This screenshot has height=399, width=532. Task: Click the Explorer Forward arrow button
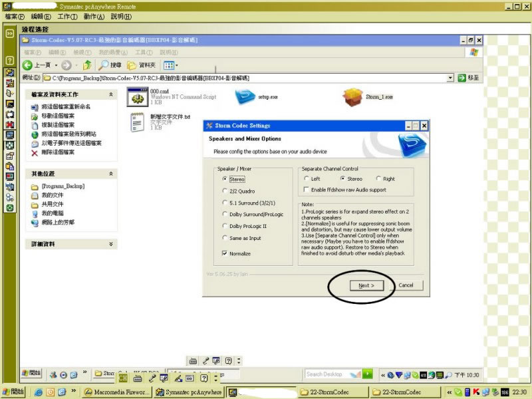coord(66,65)
